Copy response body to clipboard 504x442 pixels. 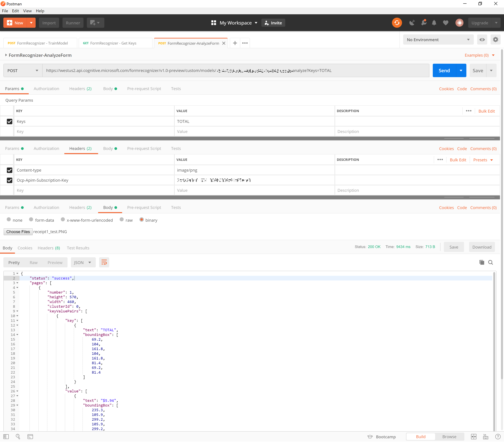(x=481, y=262)
